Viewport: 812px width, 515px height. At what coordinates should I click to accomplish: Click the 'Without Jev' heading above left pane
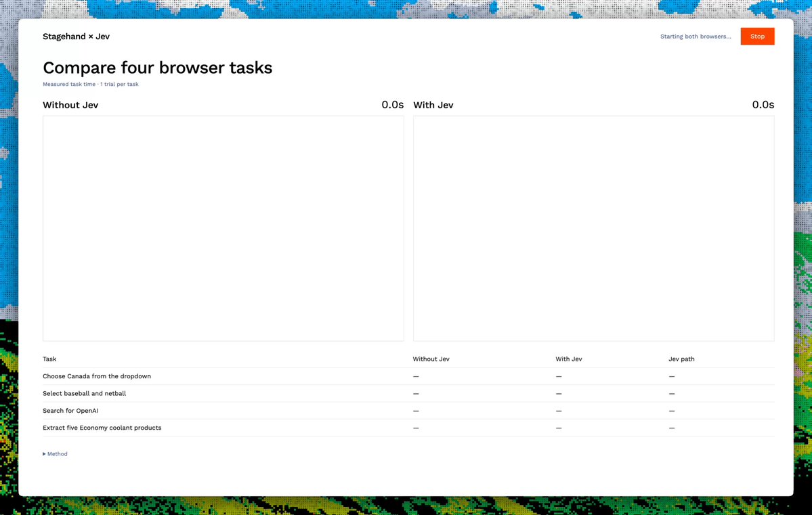70,105
